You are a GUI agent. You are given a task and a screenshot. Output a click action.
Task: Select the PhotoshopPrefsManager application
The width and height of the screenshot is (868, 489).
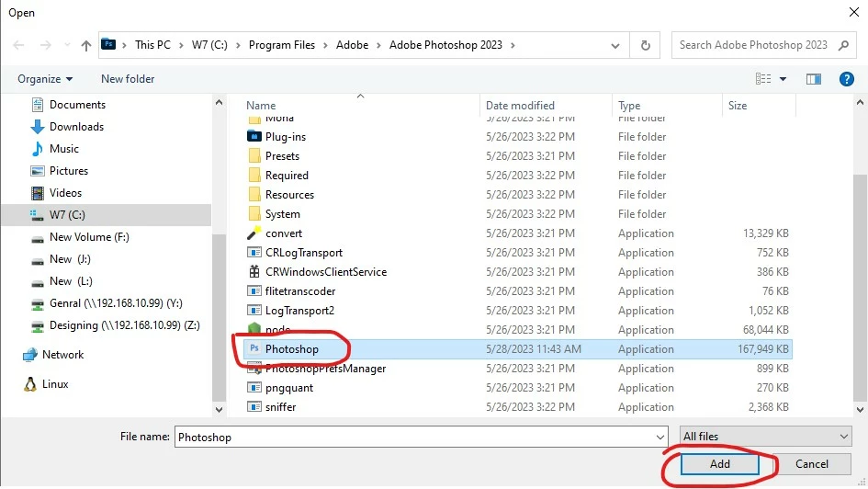pyautogui.click(x=325, y=369)
